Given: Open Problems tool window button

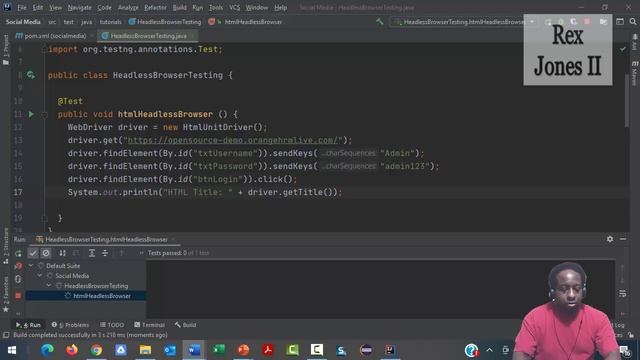Looking at the screenshot, I should 71,325.
